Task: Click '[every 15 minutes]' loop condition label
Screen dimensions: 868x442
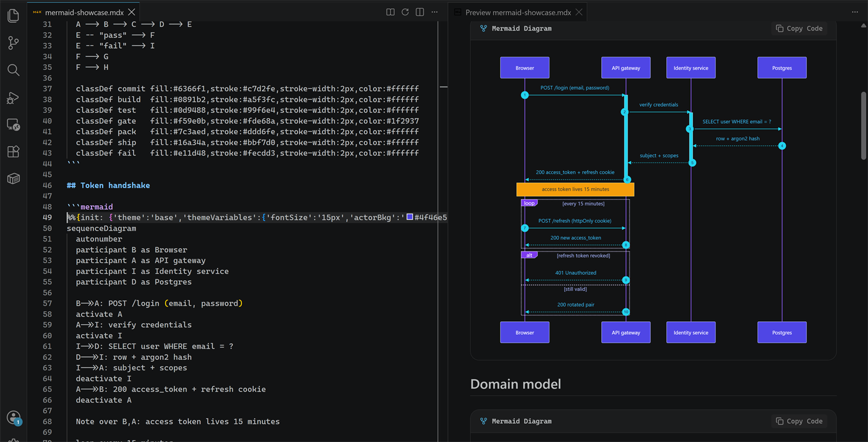Action: (x=583, y=204)
